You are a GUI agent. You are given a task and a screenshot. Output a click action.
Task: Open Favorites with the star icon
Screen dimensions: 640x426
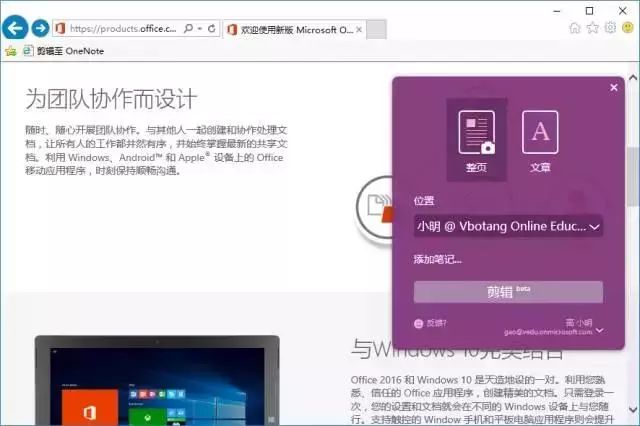point(593,28)
